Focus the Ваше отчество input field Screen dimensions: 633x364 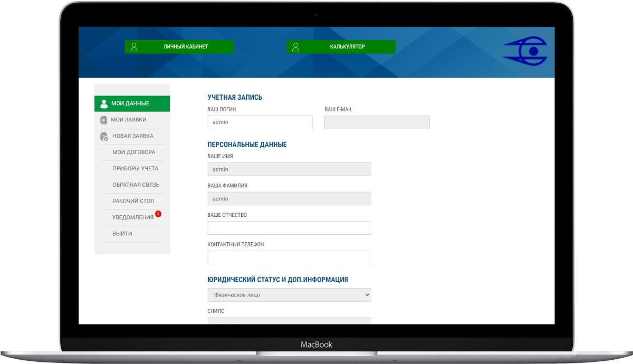click(x=289, y=228)
